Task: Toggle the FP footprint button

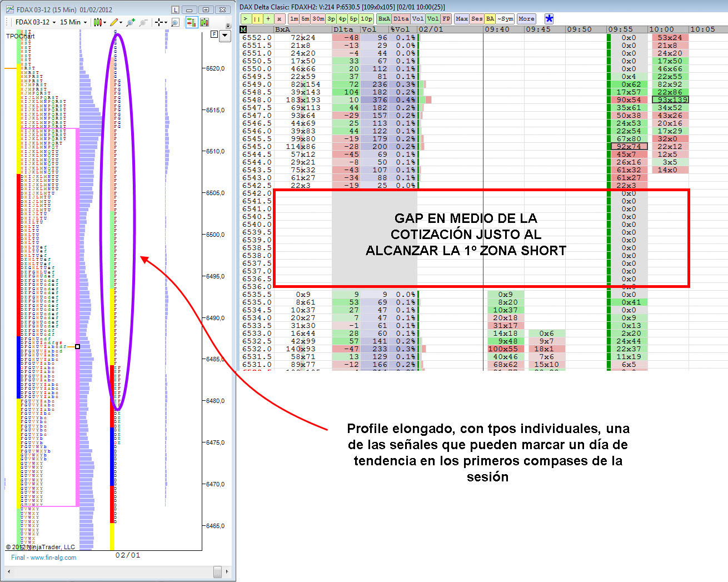Action: [x=446, y=19]
